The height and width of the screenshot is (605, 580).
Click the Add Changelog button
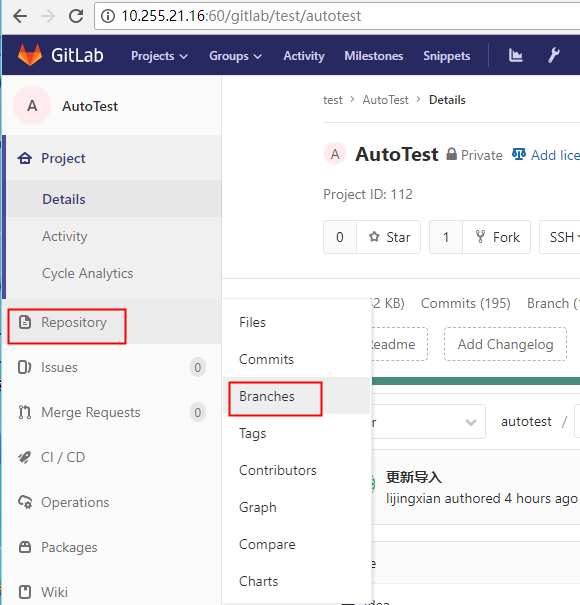(x=505, y=344)
